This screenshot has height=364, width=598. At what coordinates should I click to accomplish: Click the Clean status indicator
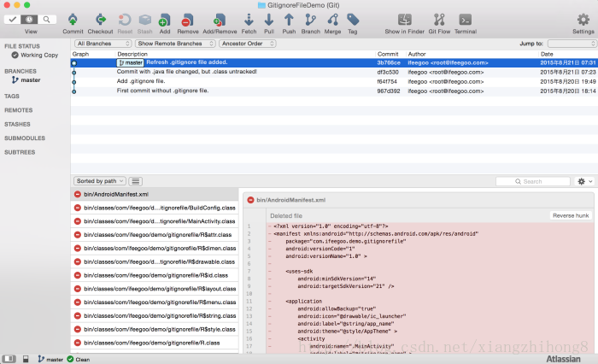point(79,360)
